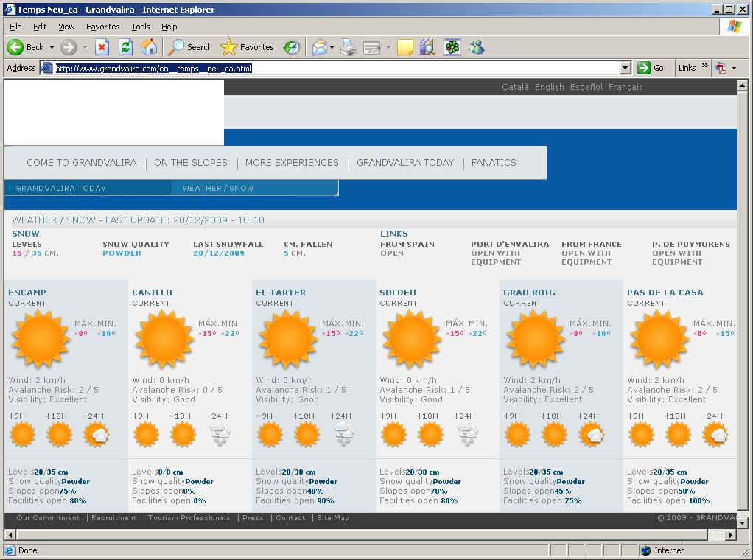
Task: Open Favorites star button
Action: [248, 47]
